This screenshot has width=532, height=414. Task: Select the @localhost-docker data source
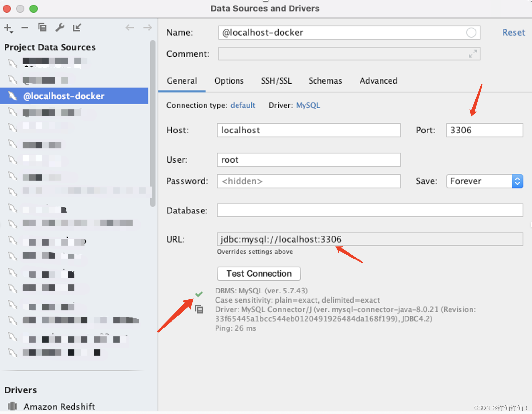(74, 96)
